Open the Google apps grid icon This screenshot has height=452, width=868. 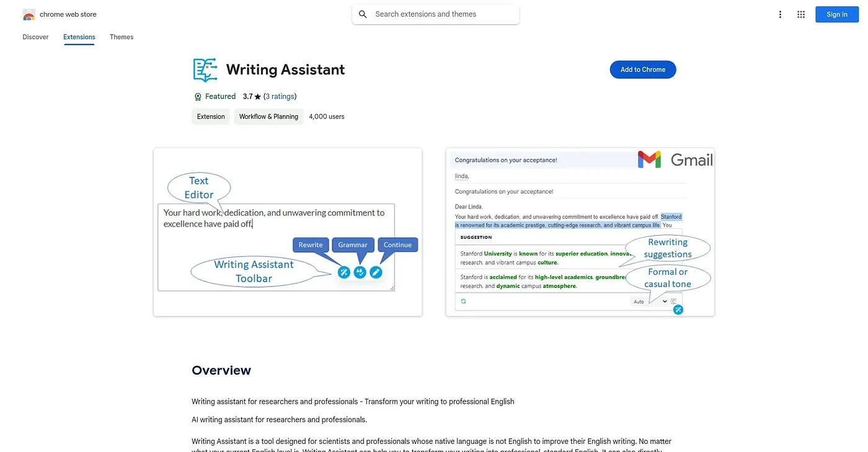801,14
